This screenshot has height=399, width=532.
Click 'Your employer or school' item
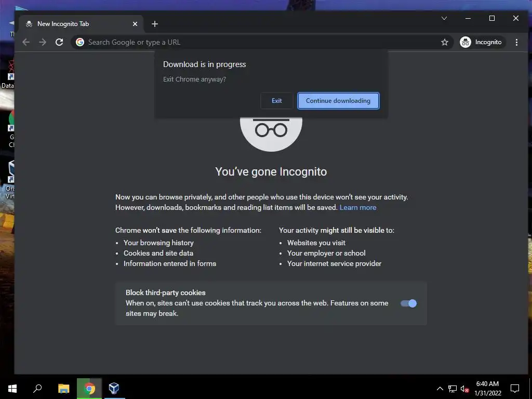[326, 253]
